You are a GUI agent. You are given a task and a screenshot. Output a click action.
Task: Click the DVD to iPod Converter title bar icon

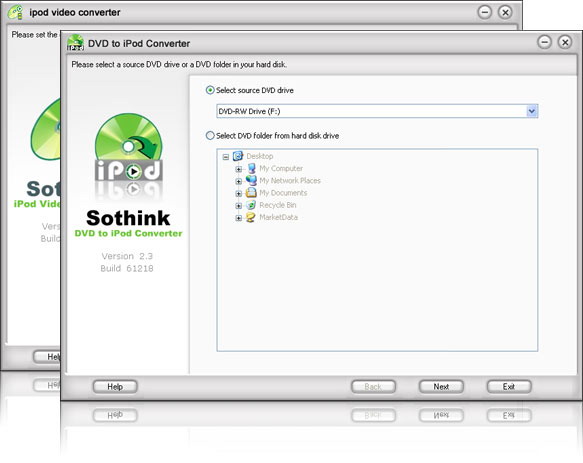tap(75, 43)
